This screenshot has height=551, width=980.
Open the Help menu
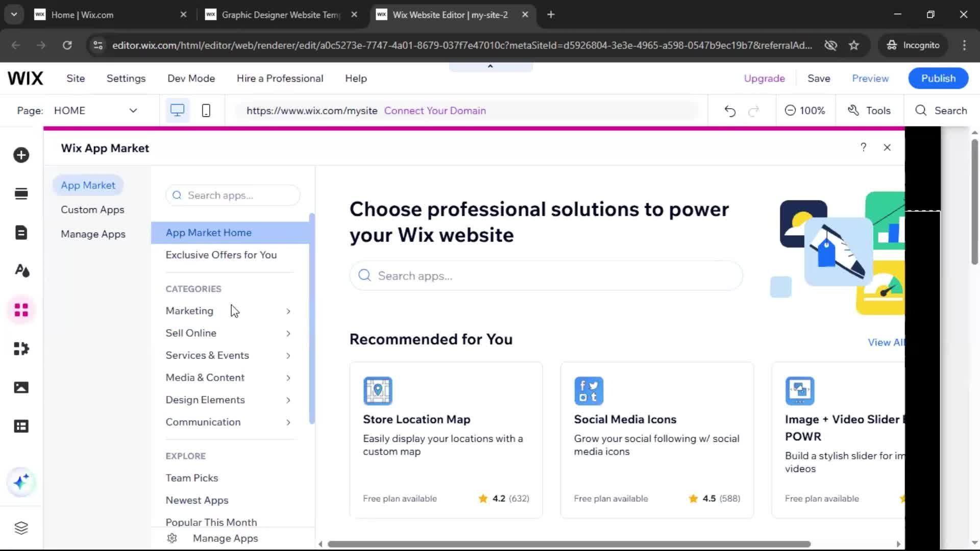point(356,78)
